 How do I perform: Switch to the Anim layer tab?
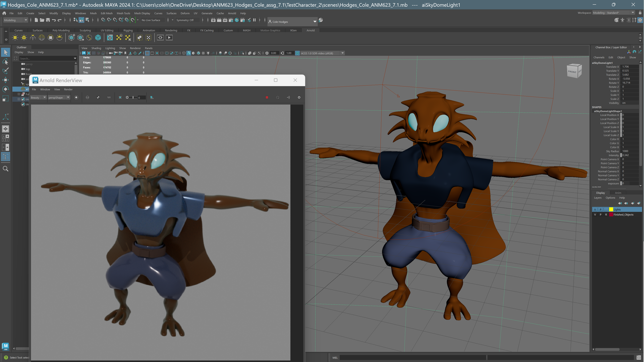coord(618,193)
